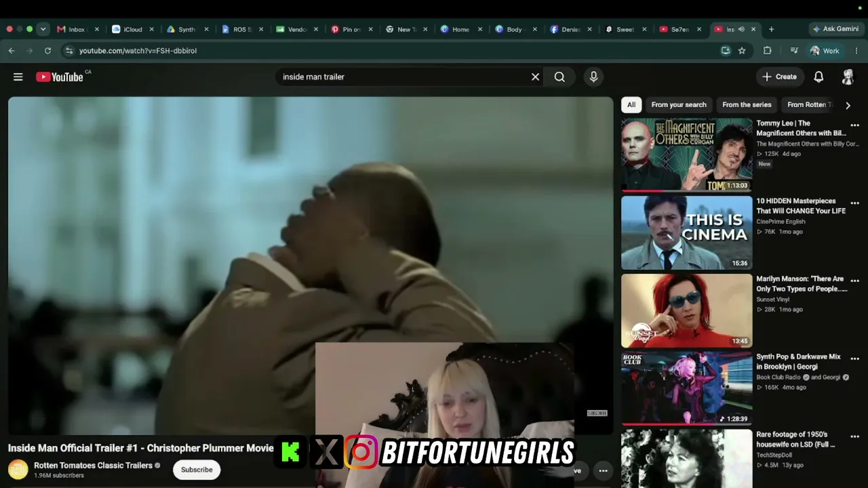View site information icon in address bar

click(68, 51)
